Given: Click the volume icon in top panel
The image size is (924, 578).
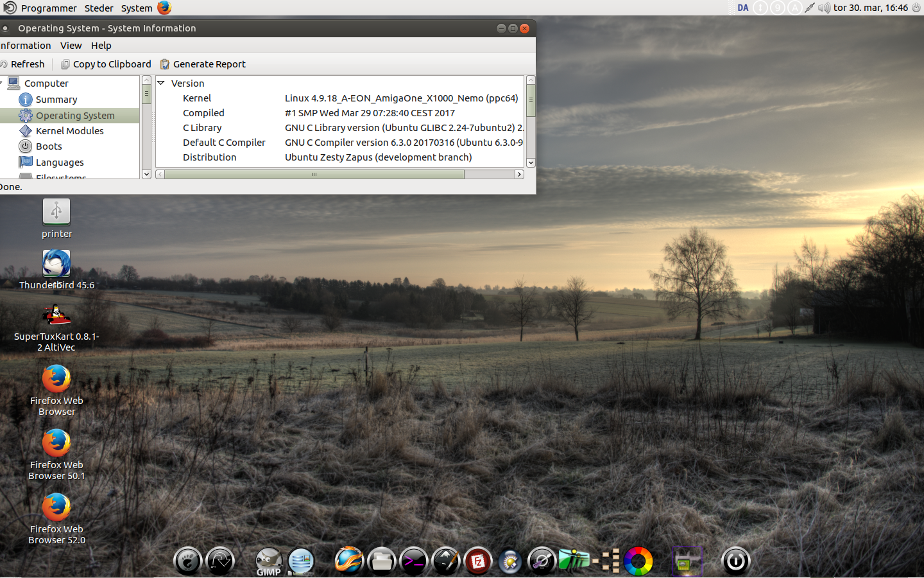Looking at the screenshot, I should (824, 8).
